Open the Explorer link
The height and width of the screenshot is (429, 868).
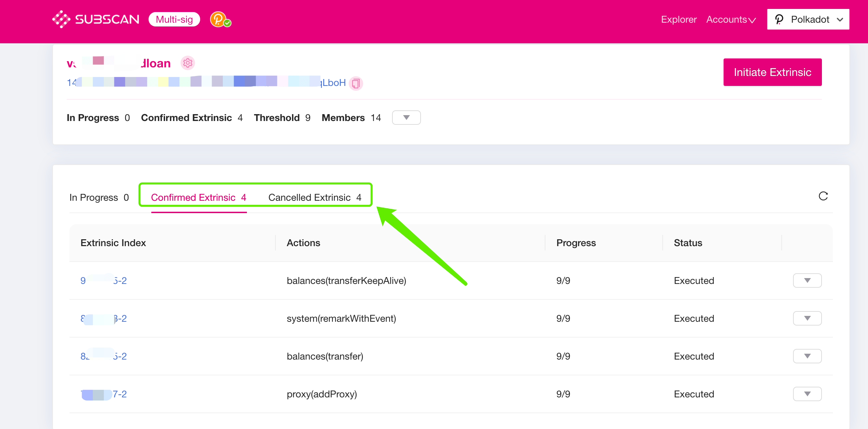[x=679, y=20]
